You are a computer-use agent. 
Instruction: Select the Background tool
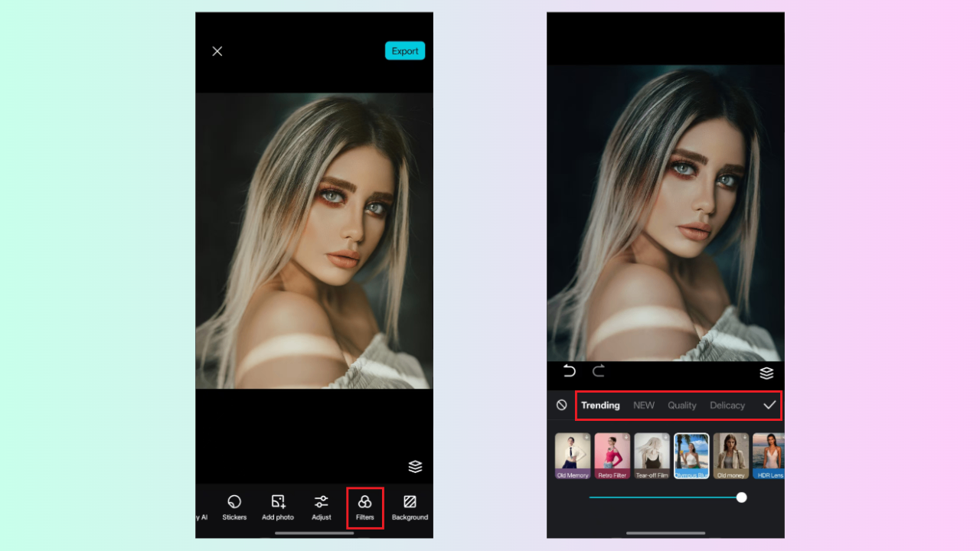[410, 507]
